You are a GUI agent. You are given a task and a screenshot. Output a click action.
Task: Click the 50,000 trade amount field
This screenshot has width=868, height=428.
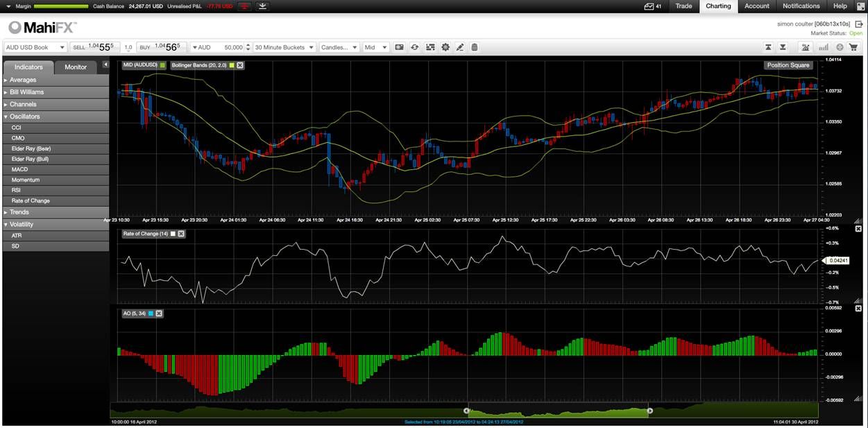pyautogui.click(x=229, y=47)
